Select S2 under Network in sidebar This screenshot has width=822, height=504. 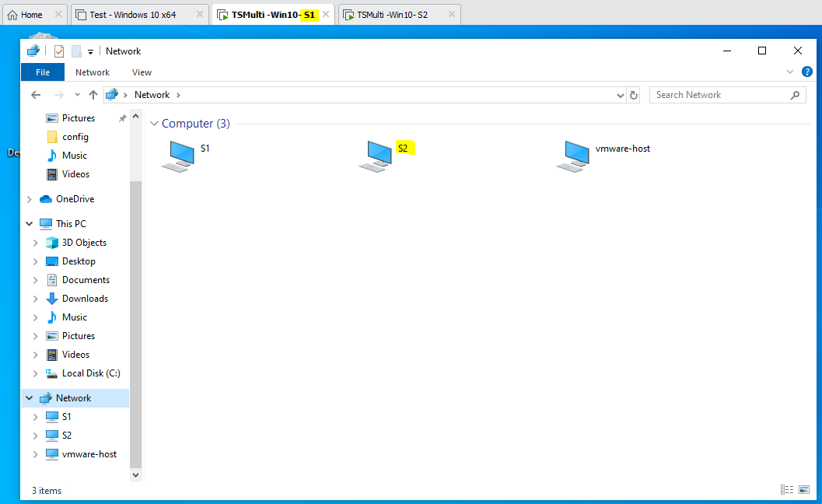(x=67, y=436)
